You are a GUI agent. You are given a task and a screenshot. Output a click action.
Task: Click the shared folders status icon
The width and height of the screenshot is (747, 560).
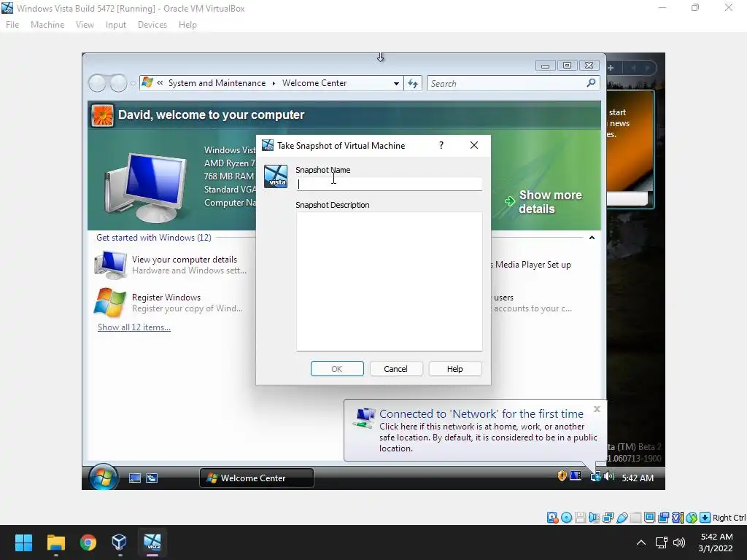point(635,518)
